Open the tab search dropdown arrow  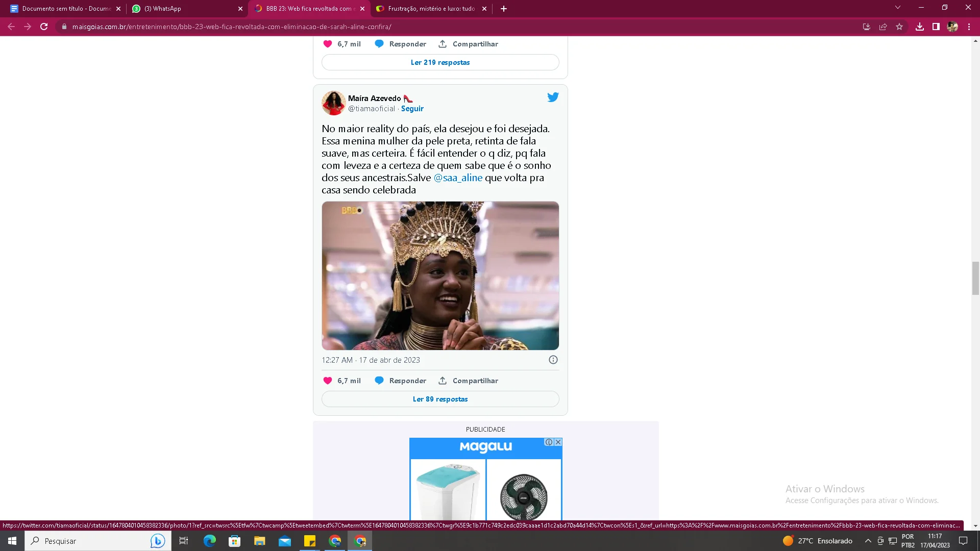point(898,8)
